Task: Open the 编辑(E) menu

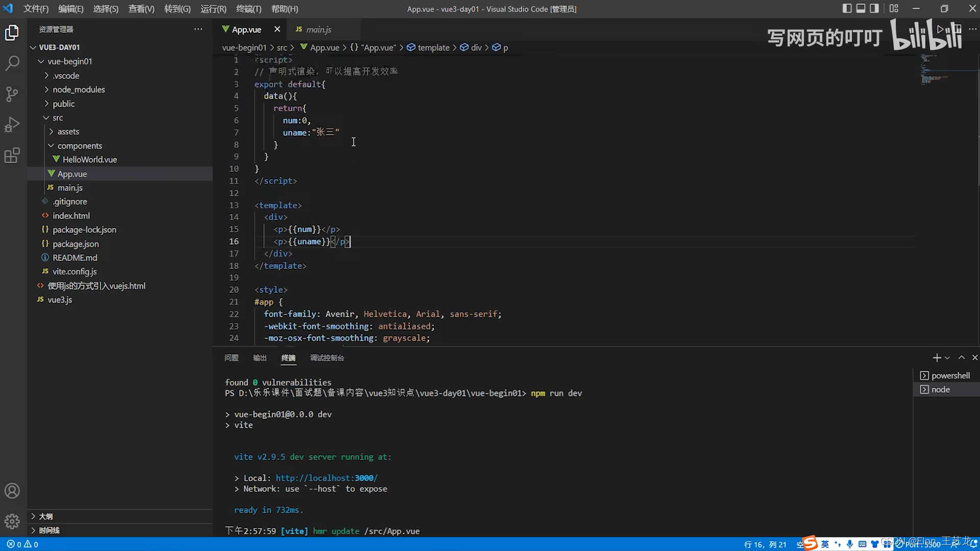Action: 70,9
